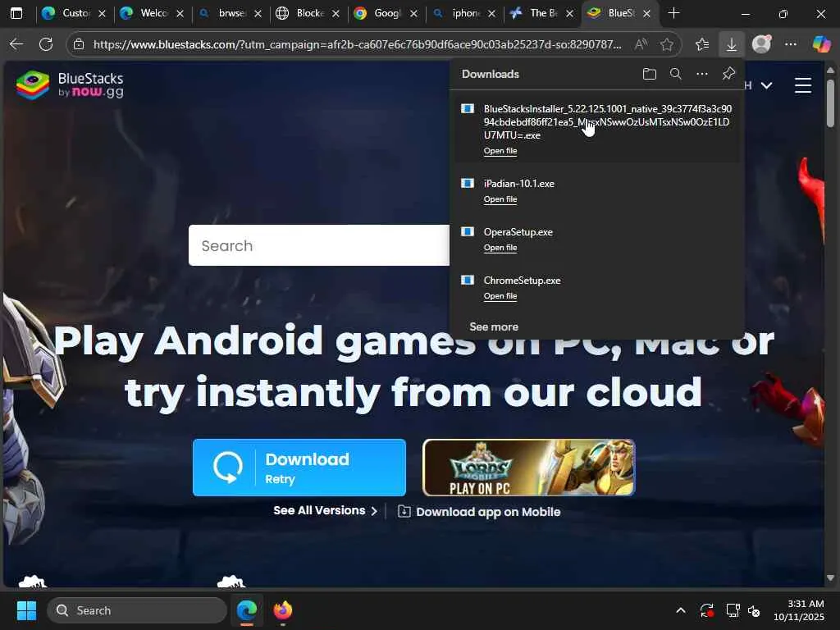Open Edge Settings and more menu

pos(791,44)
